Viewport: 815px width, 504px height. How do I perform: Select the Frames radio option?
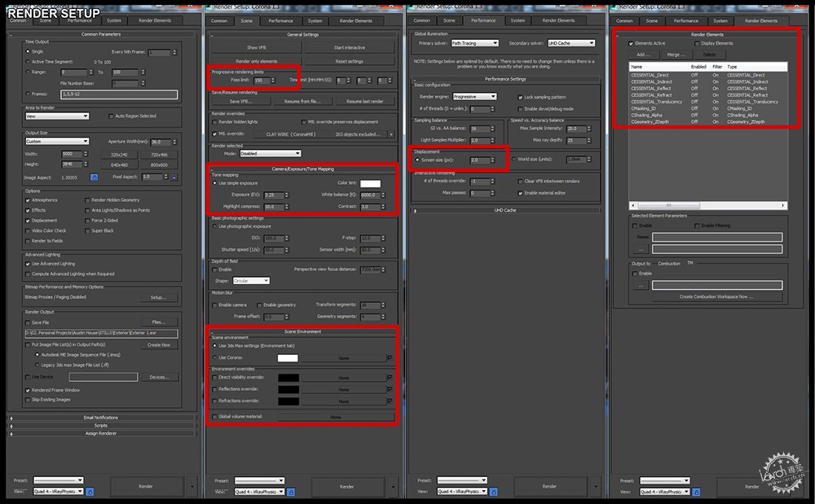pyautogui.click(x=28, y=94)
